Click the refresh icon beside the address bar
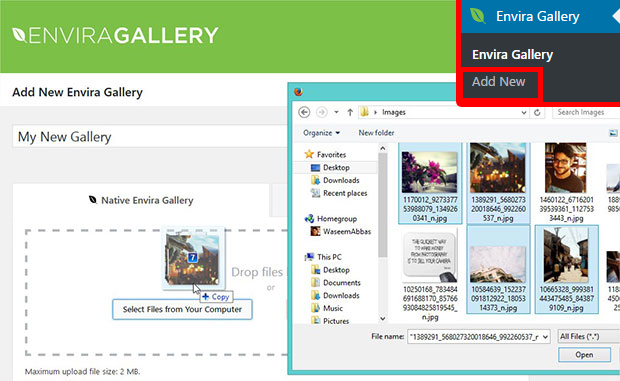This screenshot has height=381, width=620. pos(537,113)
